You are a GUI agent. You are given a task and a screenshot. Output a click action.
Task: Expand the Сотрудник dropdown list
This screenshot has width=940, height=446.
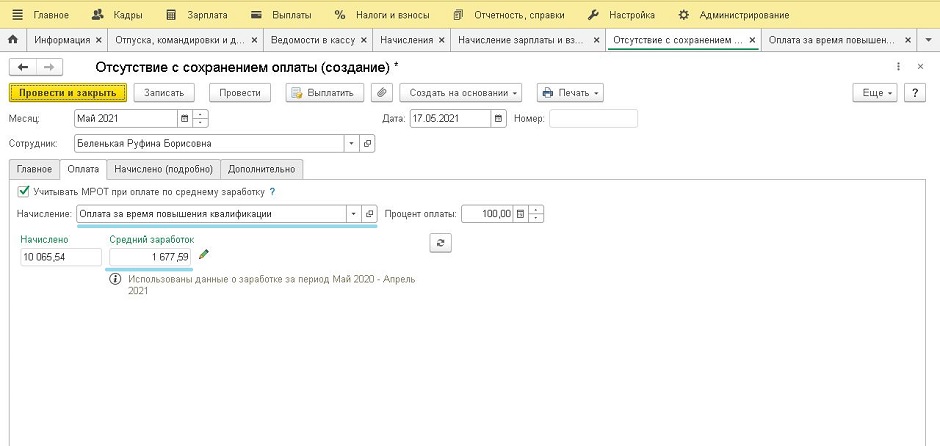pos(351,143)
